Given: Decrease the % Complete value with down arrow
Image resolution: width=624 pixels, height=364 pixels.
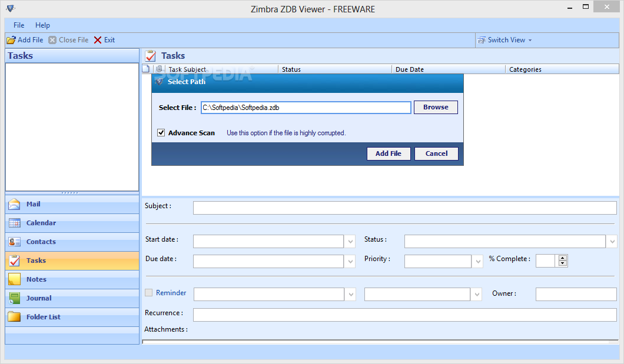Looking at the screenshot, I should click(x=562, y=263).
